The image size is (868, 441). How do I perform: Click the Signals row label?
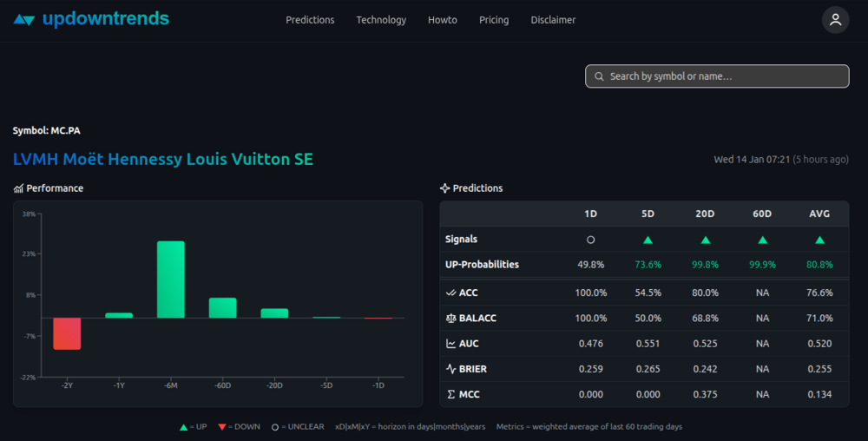click(x=461, y=239)
